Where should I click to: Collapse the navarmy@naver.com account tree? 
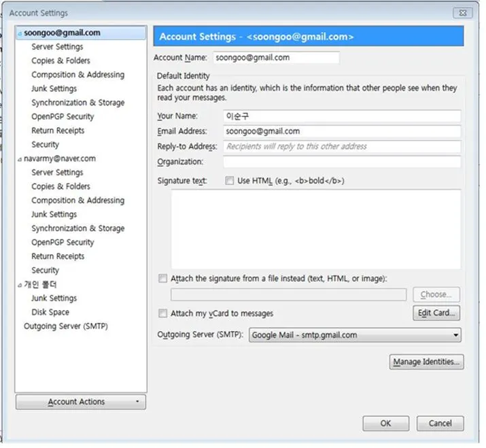[x=20, y=159]
